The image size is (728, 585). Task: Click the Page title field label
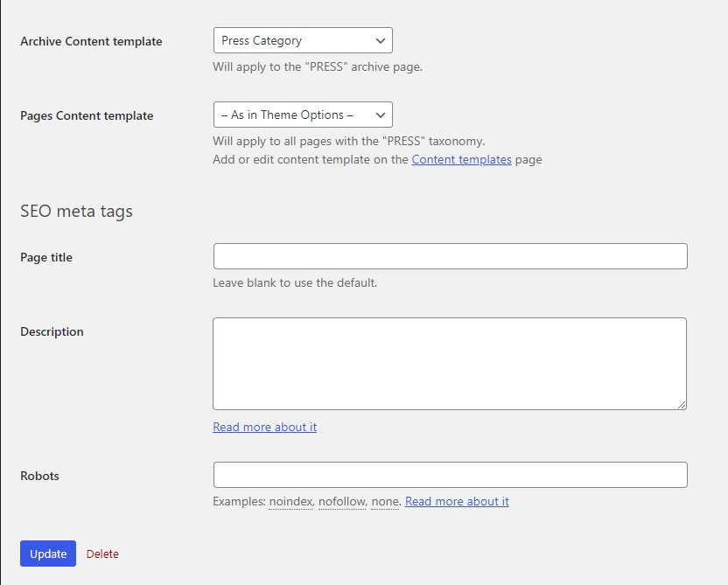point(46,257)
